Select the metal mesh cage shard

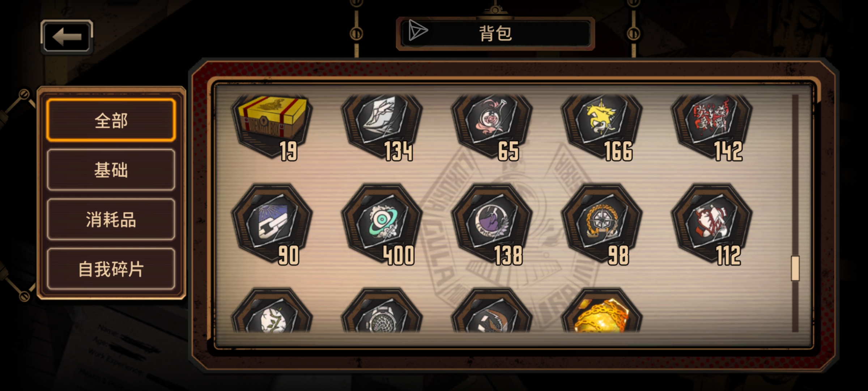coord(382,311)
